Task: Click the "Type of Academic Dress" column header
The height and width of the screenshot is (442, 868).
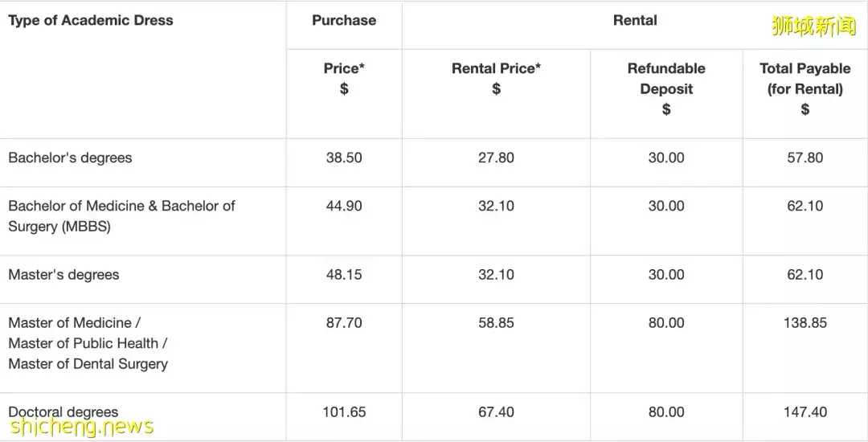Action: 91,20
